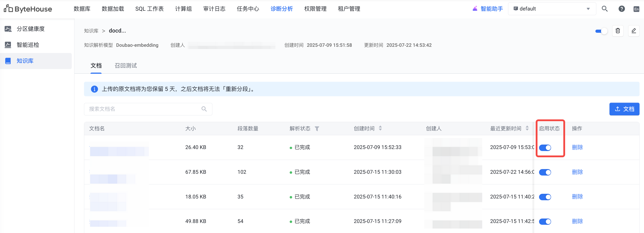Open the default tenant dropdown
This screenshot has height=233, width=644.
coord(552,9)
